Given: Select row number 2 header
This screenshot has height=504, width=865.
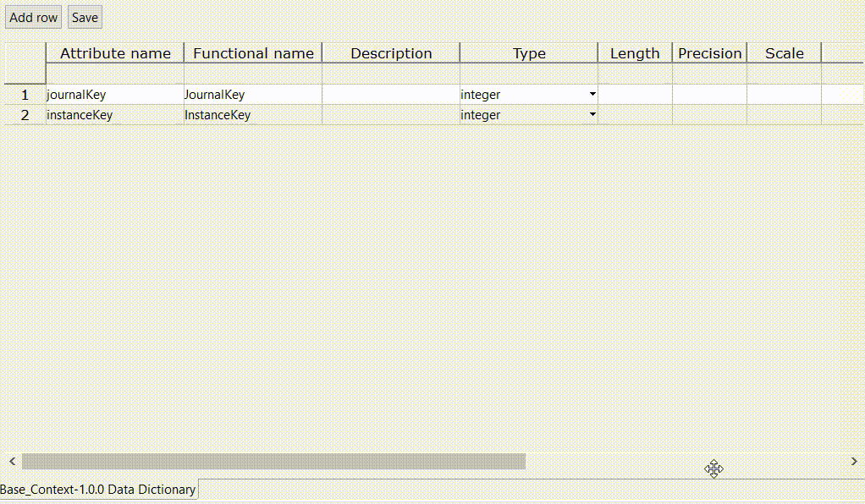Looking at the screenshot, I should [x=25, y=115].
